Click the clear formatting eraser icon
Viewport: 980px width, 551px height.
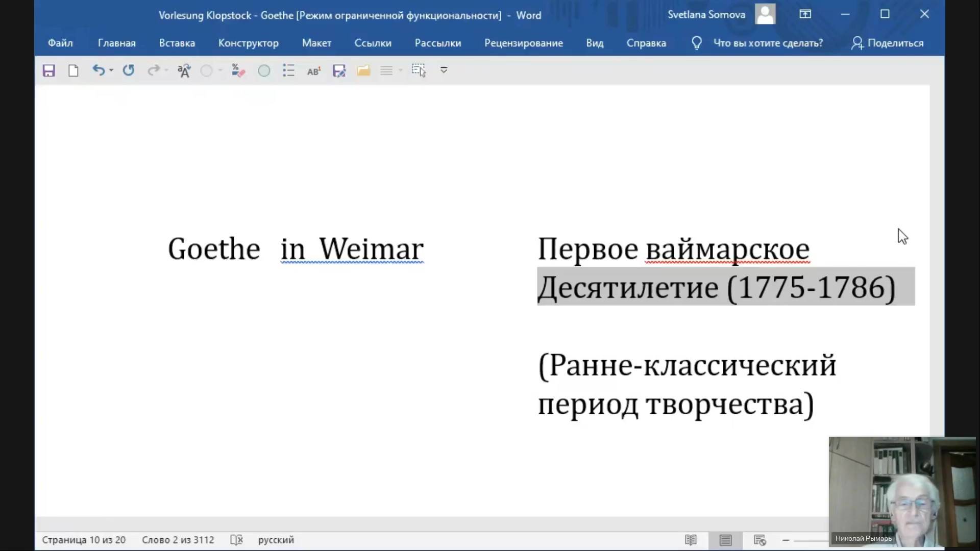coord(238,70)
